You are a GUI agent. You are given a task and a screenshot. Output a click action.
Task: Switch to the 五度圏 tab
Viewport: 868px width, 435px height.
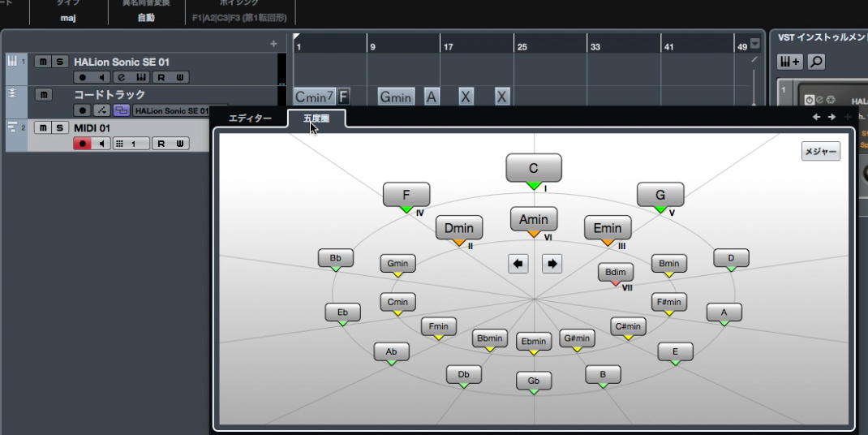tap(316, 118)
